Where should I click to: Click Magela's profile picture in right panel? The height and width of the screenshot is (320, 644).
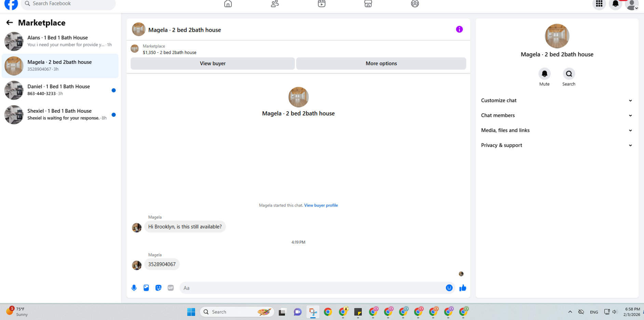[x=557, y=36]
